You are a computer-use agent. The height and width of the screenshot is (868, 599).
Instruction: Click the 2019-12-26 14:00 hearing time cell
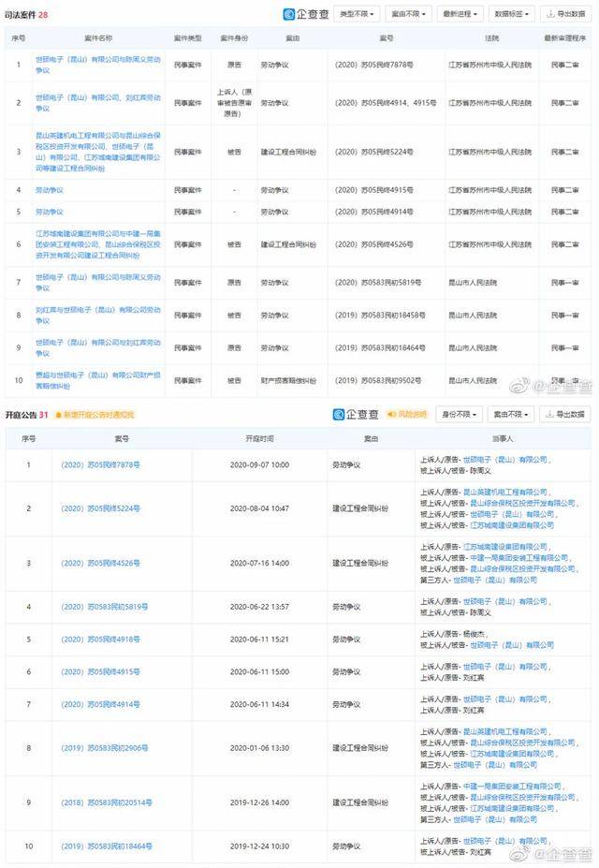click(259, 802)
